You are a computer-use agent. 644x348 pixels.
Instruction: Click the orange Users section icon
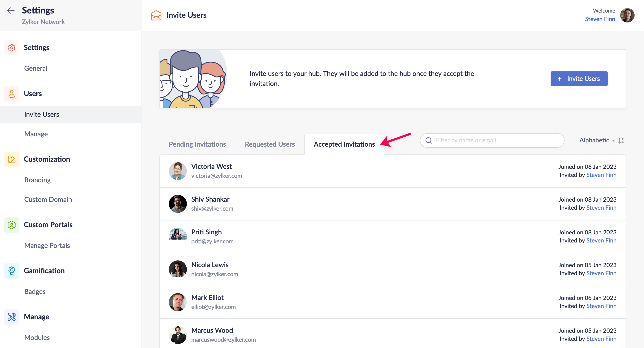tap(11, 94)
